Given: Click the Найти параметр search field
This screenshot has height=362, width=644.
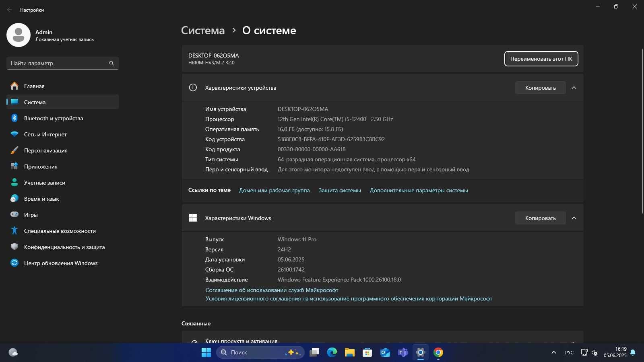Looking at the screenshot, I should (63, 63).
